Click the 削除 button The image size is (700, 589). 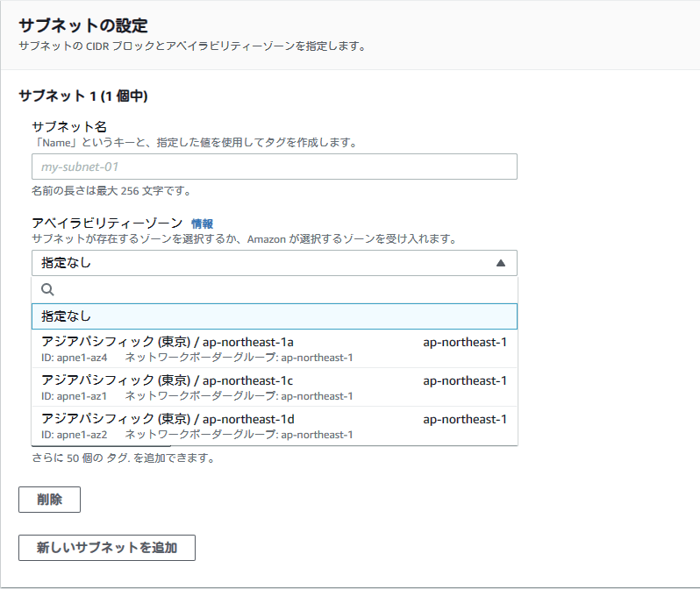tap(49, 500)
